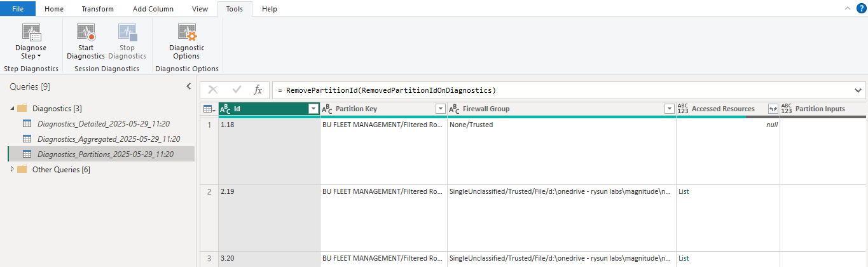Click the formula bar fx icon
This screenshot has width=868, height=267.
tap(258, 90)
